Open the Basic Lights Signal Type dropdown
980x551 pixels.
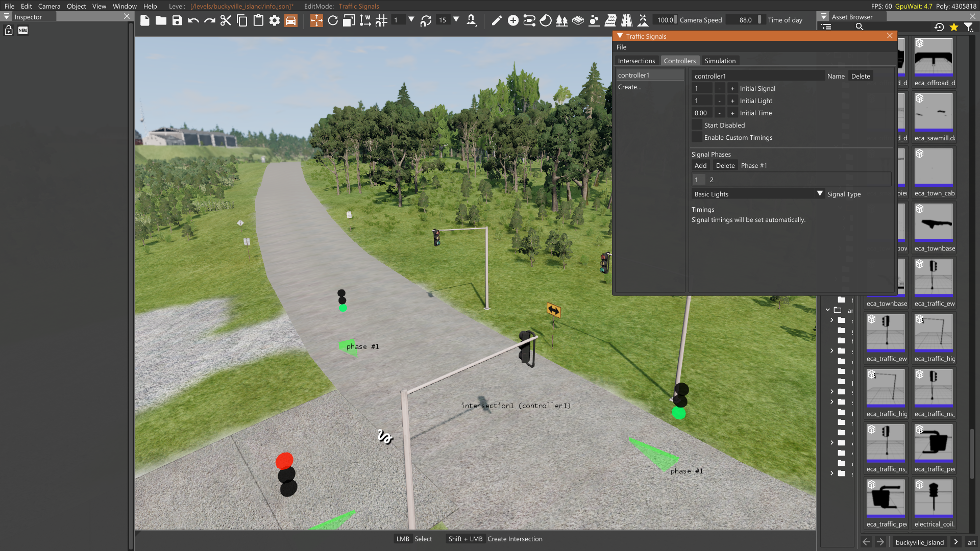coord(758,194)
